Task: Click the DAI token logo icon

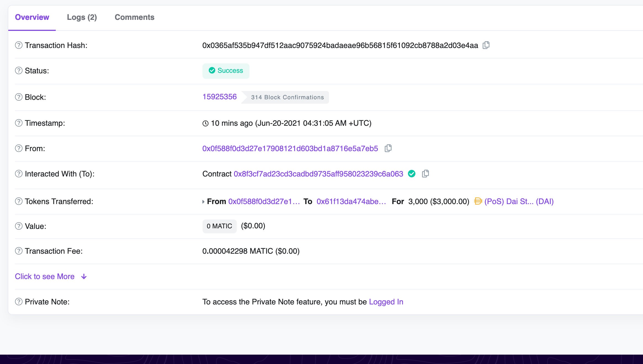Action: pyautogui.click(x=478, y=201)
